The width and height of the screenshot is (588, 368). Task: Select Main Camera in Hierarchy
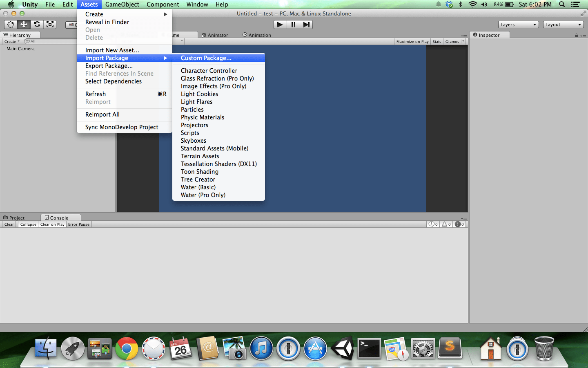click(x=20, y=49)
